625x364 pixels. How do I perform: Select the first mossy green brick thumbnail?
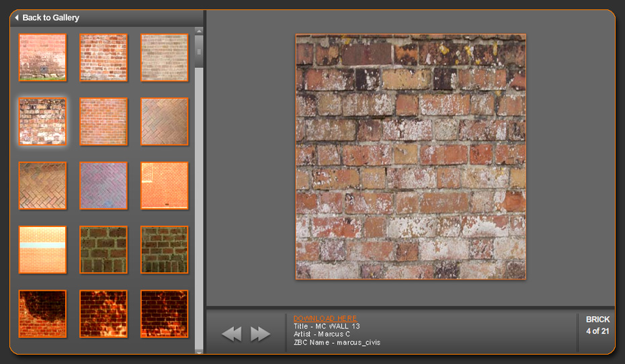(103, 249)
